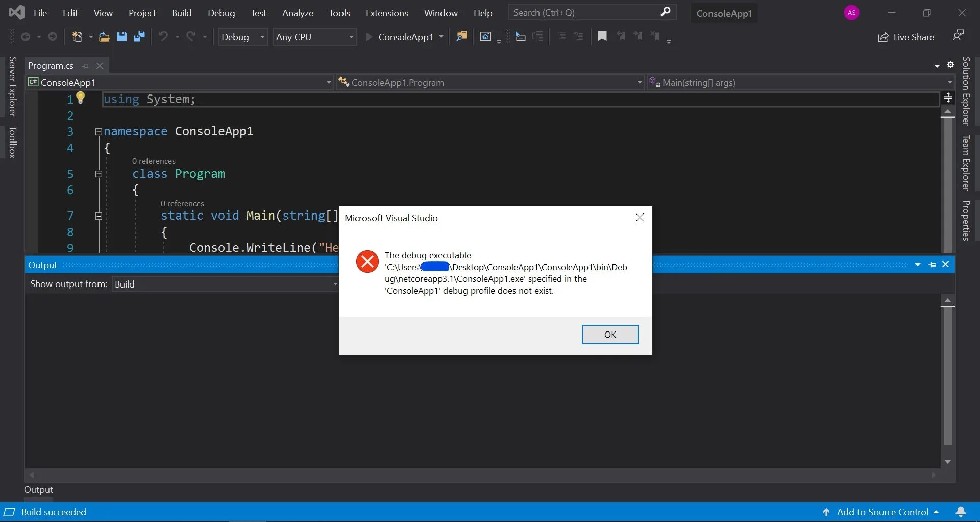Collapse the namespace ConsoleApp1 block

click(x=99, y=132)
